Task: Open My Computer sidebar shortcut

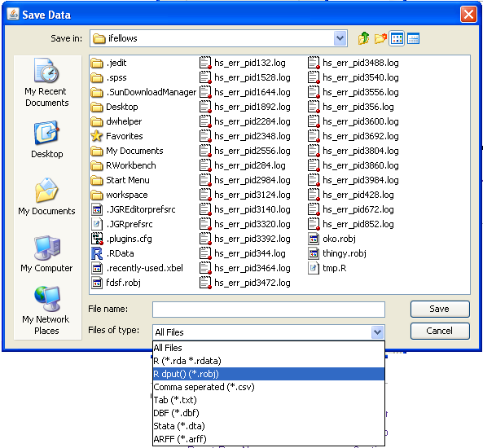Action: pos(46,254)
